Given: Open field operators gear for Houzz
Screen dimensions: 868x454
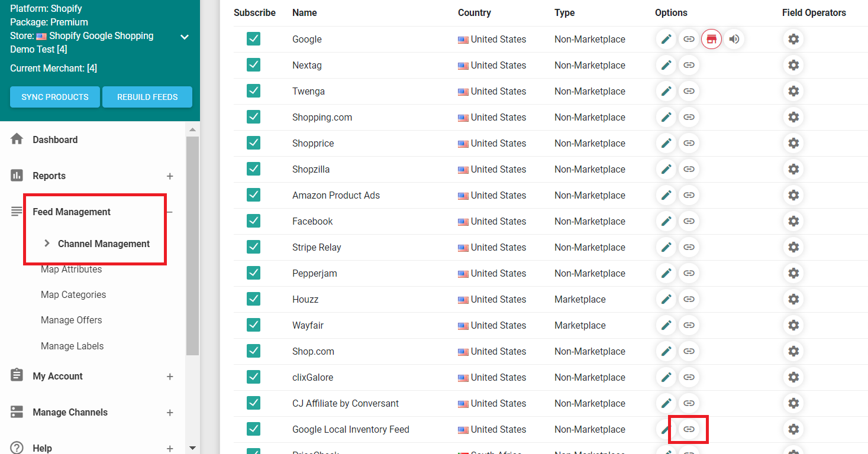Looking at the screenshot, I should point(793,299).
